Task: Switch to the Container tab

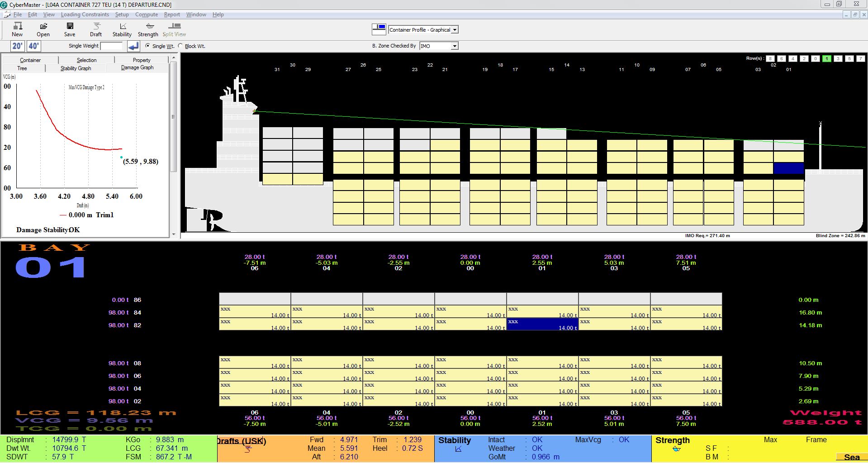Action: click(x=30, y=60)
